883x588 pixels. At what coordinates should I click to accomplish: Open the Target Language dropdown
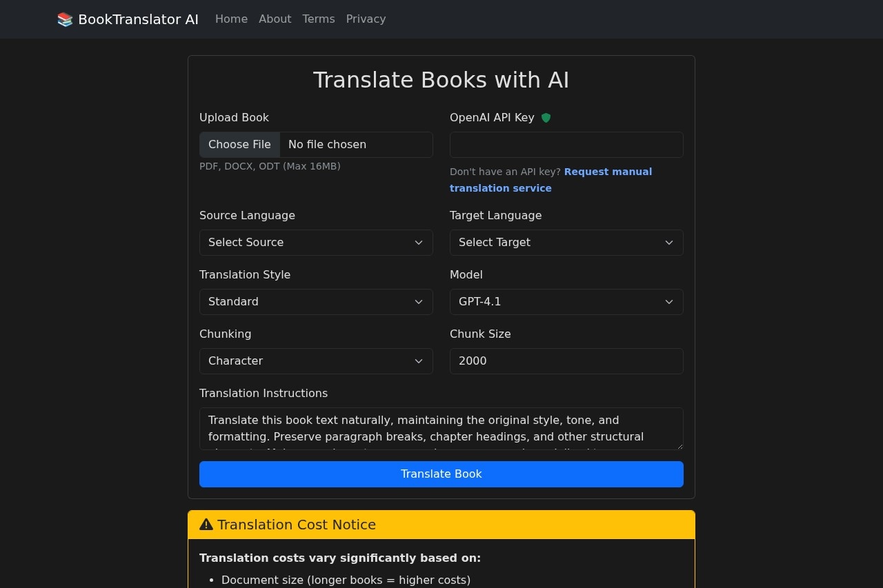[x=566, y=242]
